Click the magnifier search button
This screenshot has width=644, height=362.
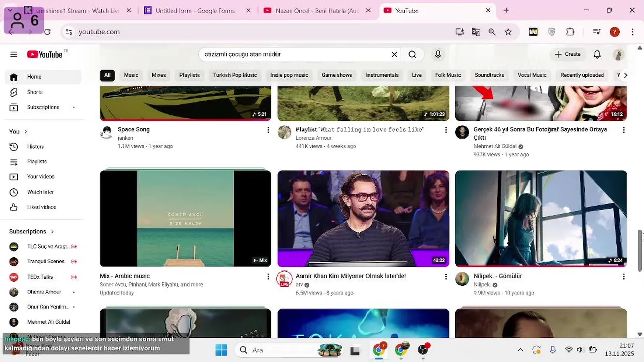pos(412,54)
